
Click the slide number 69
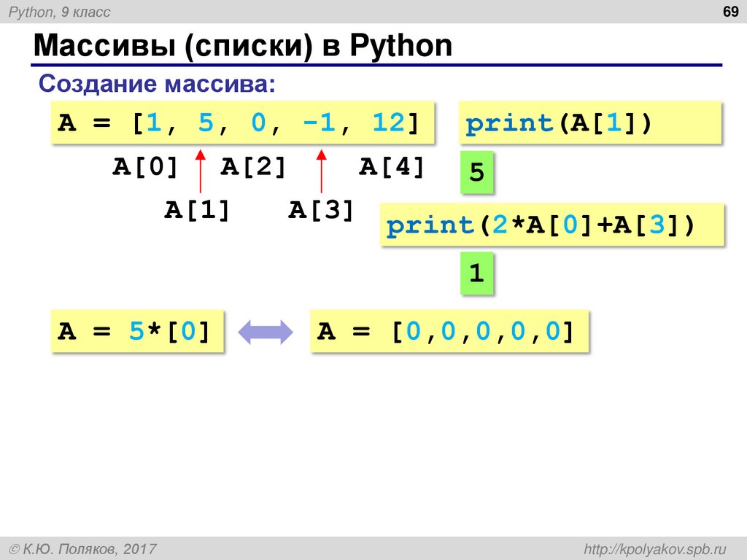pos(730,12)
